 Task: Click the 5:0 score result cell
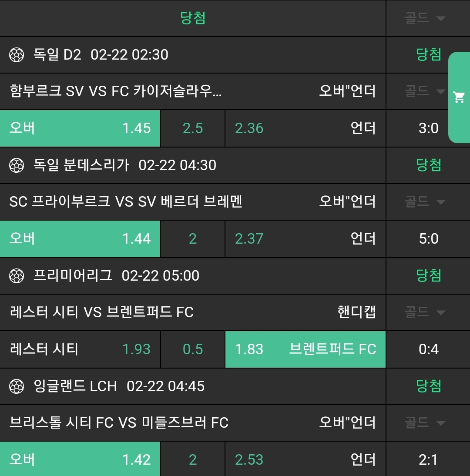click(428, 239)
